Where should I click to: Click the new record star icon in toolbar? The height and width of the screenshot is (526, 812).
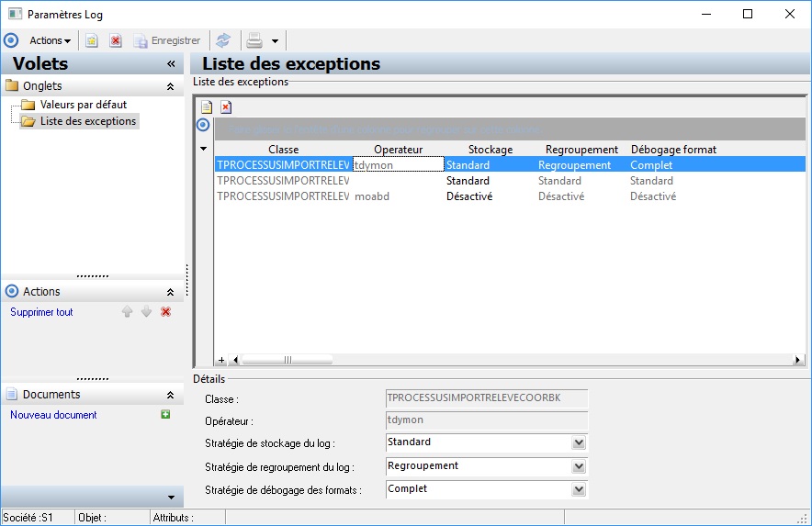pos(92,40)
